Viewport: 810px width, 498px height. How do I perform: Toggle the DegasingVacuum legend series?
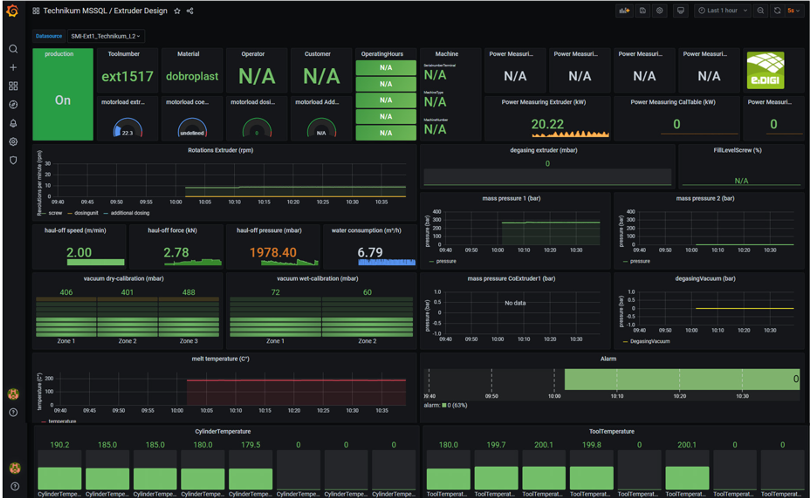(x=648, y=341)
